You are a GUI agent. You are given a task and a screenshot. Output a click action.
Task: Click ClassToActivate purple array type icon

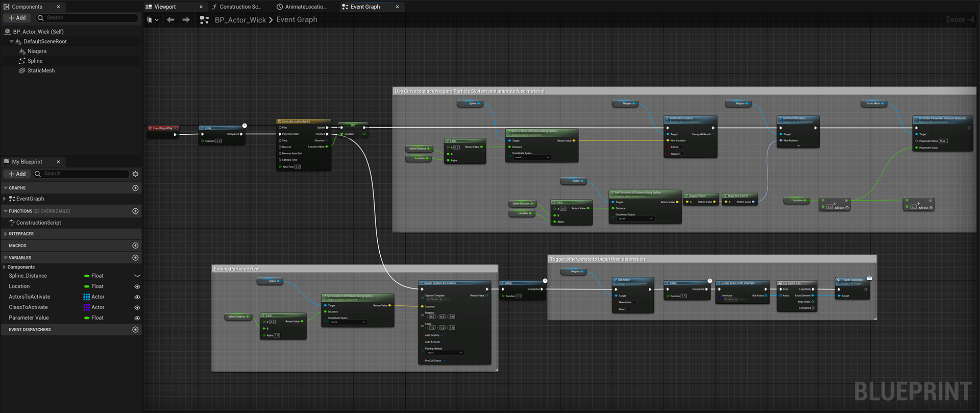point(86,307)
